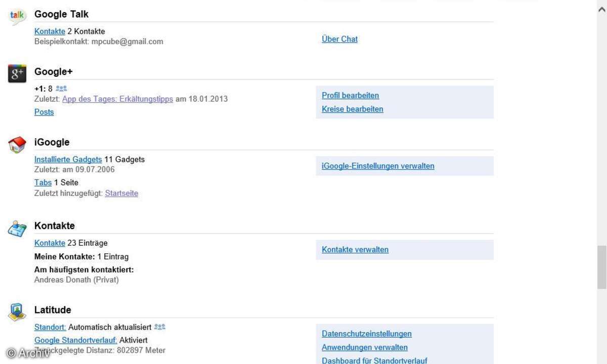Screen dimensions: 607x364
Task: Click the Latitude map pin icon
Action: (17, 312)
